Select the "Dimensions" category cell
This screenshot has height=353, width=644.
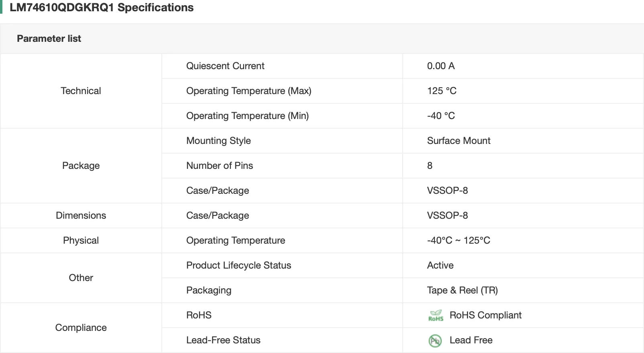(81, 215)
